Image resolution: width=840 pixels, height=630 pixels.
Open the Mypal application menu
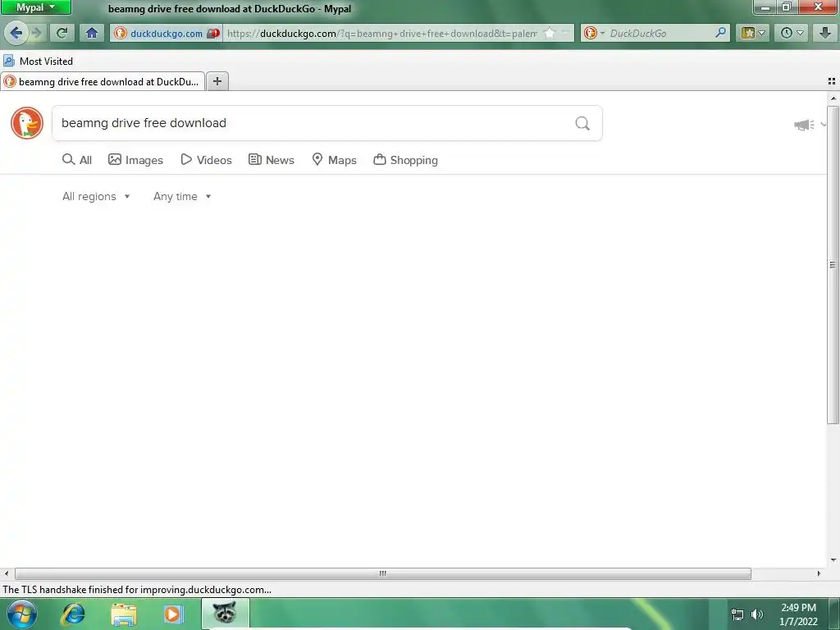(36, 7)
